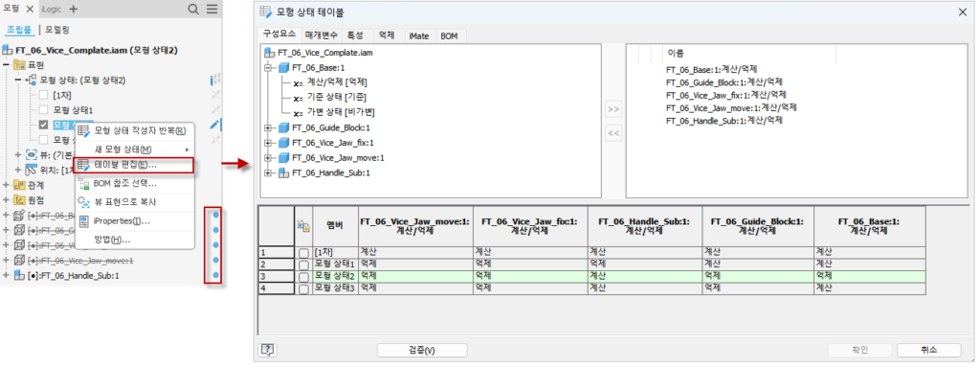Expand FT_06_Vice_Jaw_move:1 in dialog tree
The height and width of the screenshot is (368, 980).
(x=269, y=158)
